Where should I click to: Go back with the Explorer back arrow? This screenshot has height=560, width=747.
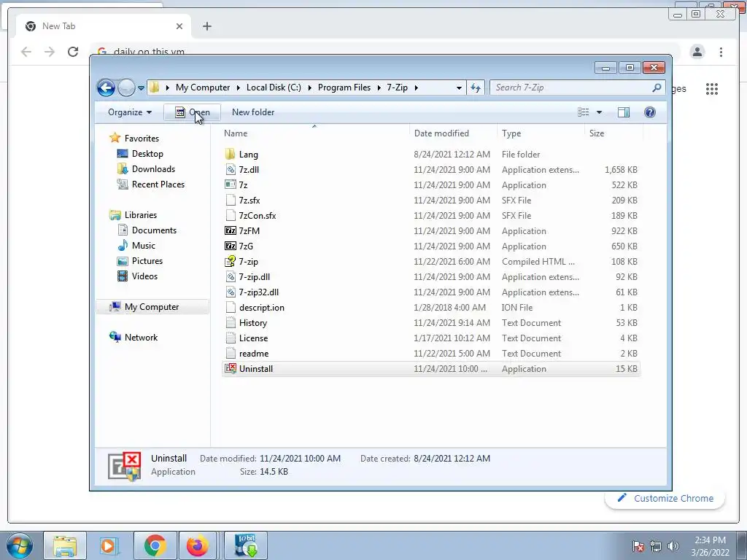click(x=106, y=87)
